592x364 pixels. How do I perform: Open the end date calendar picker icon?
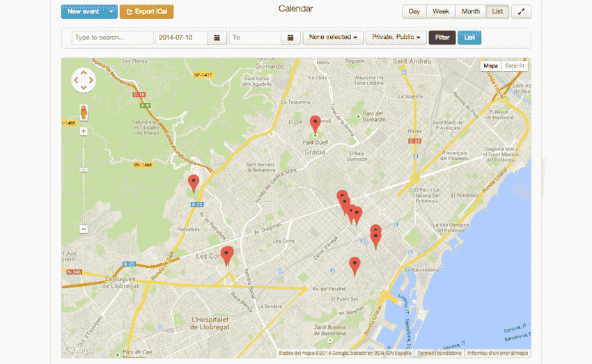click(291, 38)
